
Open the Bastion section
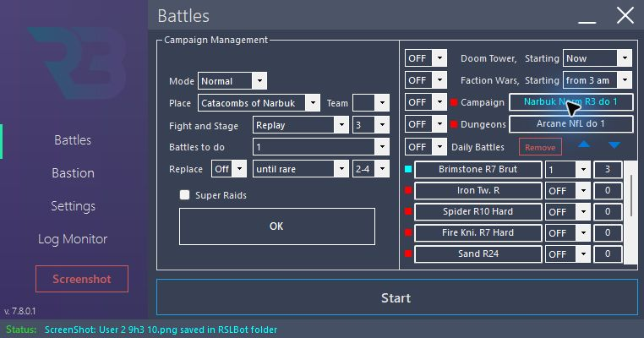tap(74, 173)
